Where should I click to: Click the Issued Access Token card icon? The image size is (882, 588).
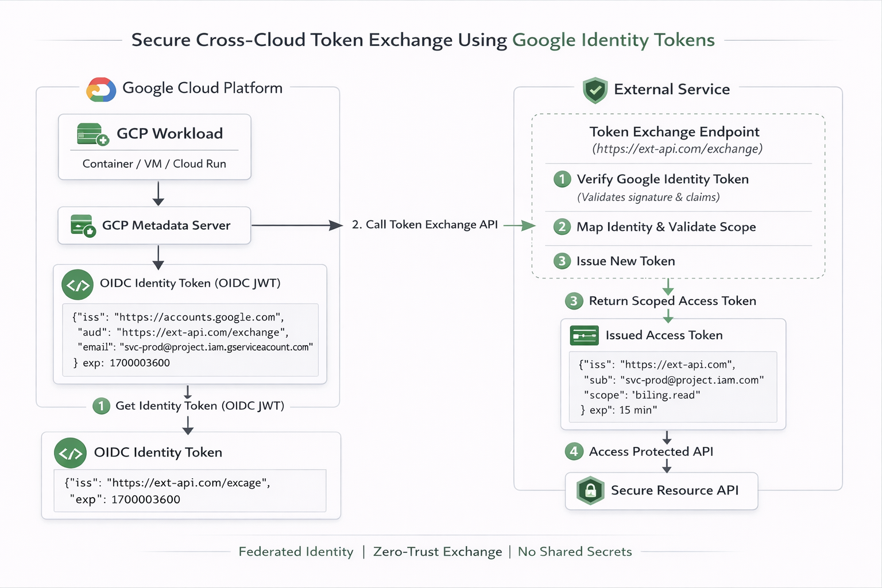(584, 335)
